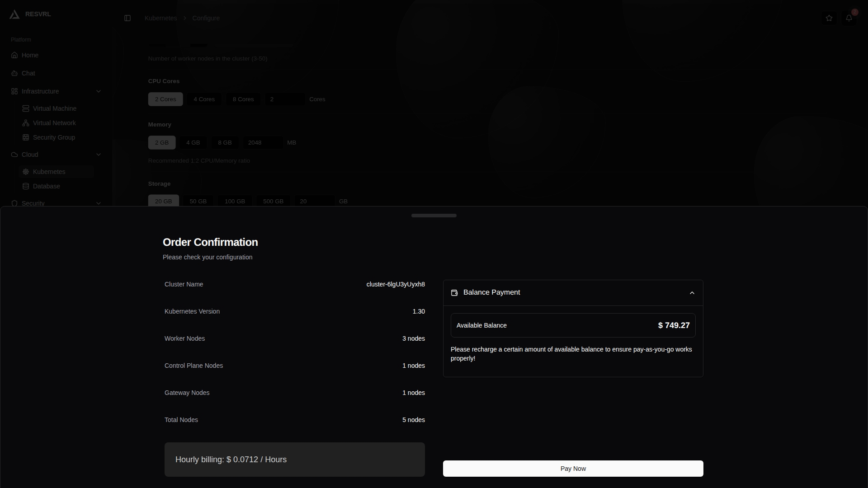The width and height of the screenshot is (868, 488).
Task: Click the drawer drag handle bar
Action: pyautogui.click(x=434, y=216)
